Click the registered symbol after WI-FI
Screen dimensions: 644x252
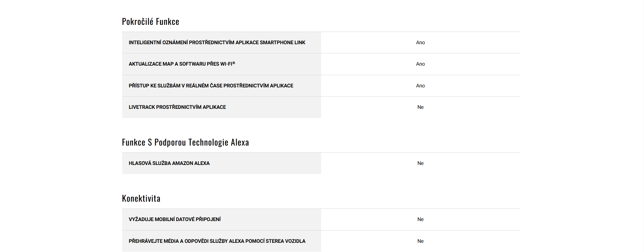234,63
